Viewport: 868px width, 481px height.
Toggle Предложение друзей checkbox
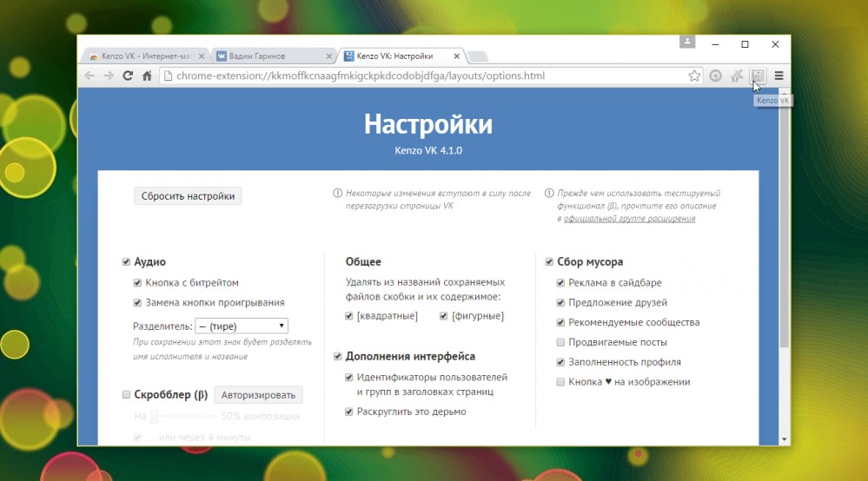point(560,302)
